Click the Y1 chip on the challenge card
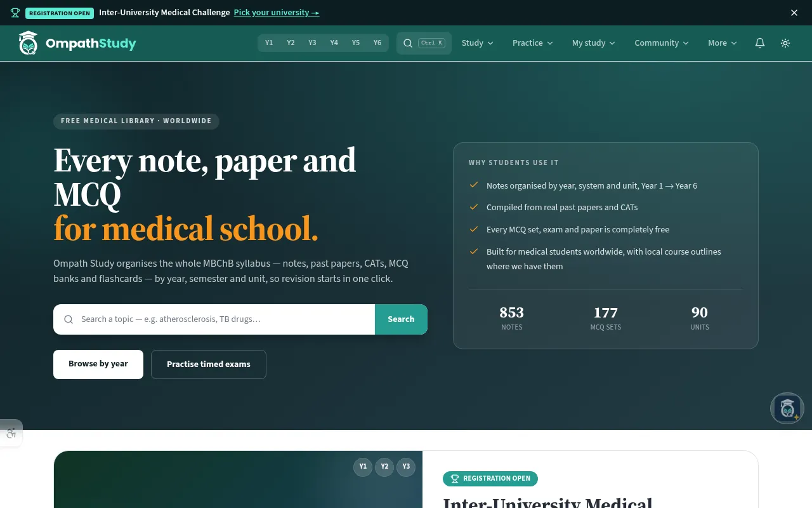812x508 pixels. coord(363,467)
